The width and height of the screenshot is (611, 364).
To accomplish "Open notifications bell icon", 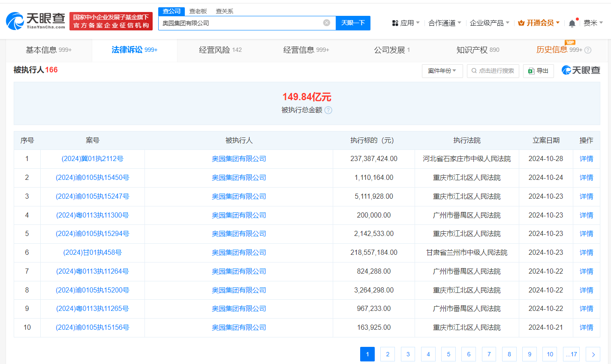I will click(572, 23).
